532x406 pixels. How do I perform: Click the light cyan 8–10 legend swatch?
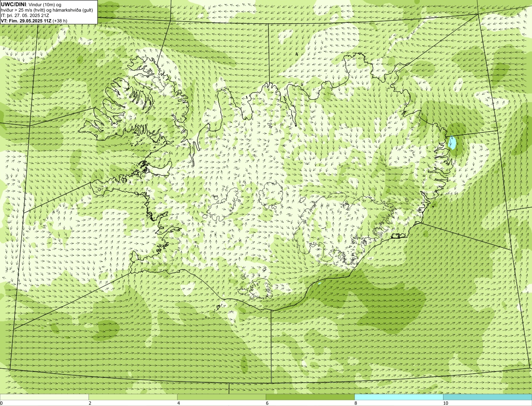(399, 397)
